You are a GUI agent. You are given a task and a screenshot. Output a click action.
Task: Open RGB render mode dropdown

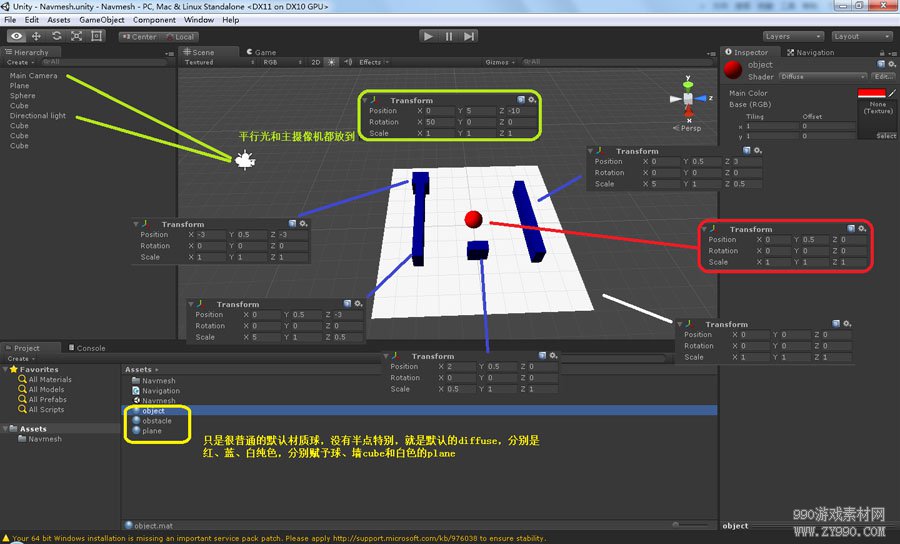[x=282, y=62]
